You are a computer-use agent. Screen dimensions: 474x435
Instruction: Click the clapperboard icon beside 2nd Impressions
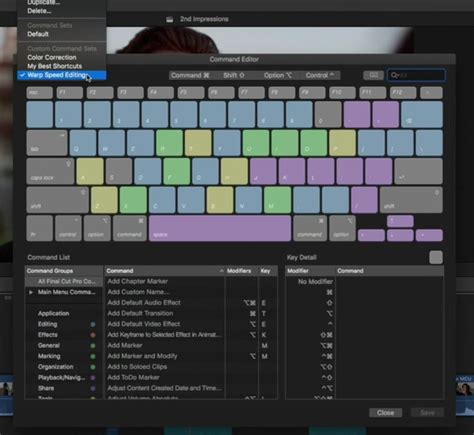[x=170, y=19]
